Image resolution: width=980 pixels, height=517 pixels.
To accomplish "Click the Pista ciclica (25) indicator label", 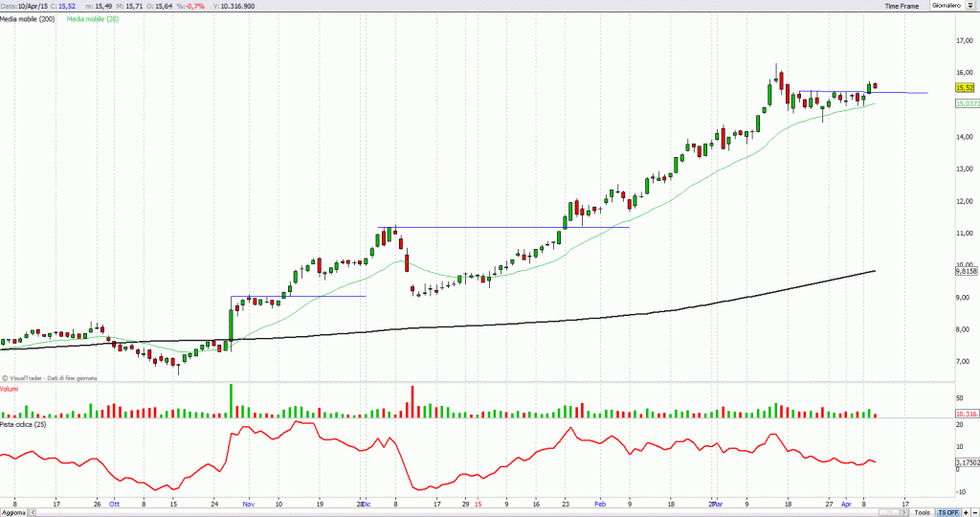I will click(x=23, y=423).
